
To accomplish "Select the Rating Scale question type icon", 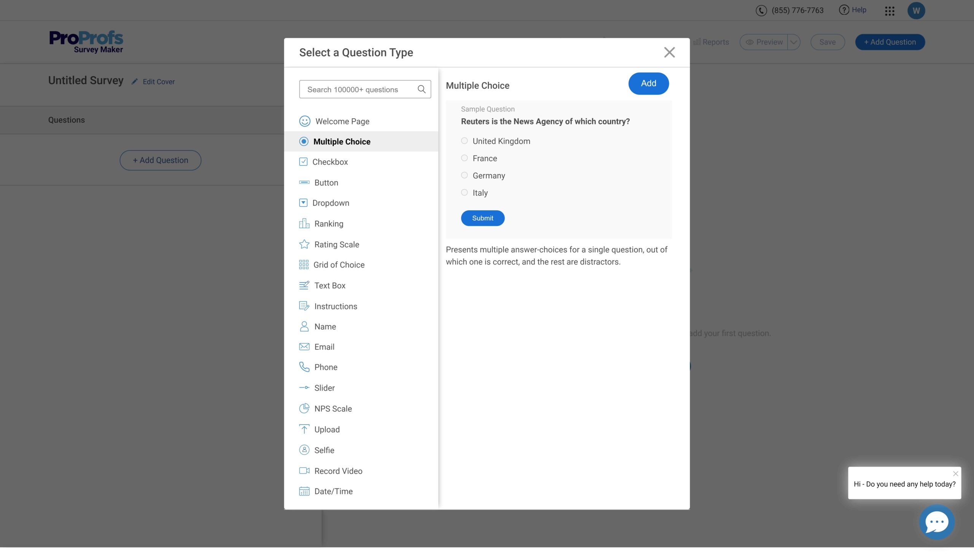I will 304,244.
